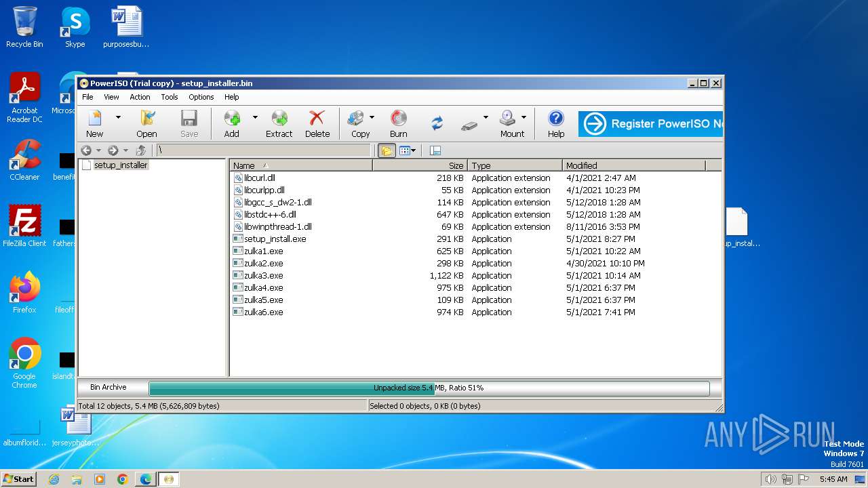Expand the Mount button dropdown arrow
Viewport: 868px width, 488px height.
(524, 117)
